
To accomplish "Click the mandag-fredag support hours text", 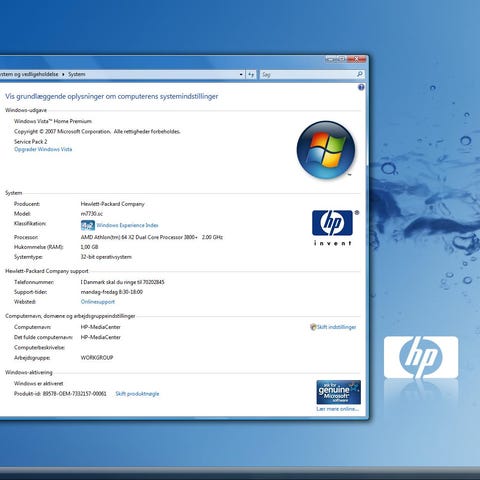I will pyautogui.click(x=112, y=292).
